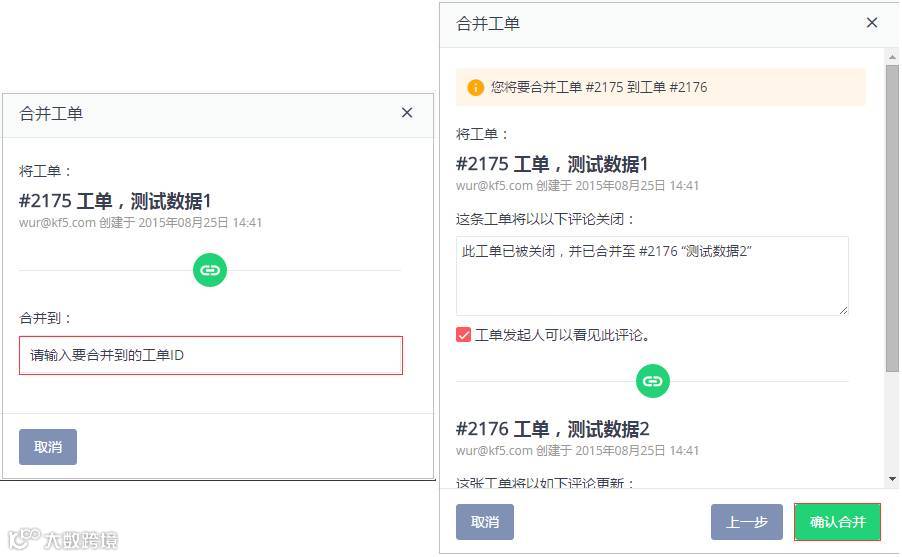Image resolution: width=902 pixels, height=557 pixels.
Task: Select the #2175 工单 title in left dialog
Action: (115, 201)
